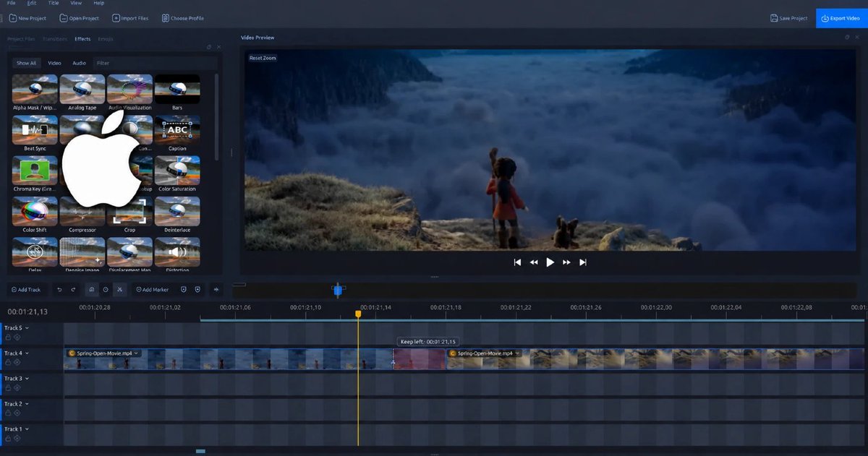868x456 pixels.
Task: Lock Track 1
Action: click(8, 439)
